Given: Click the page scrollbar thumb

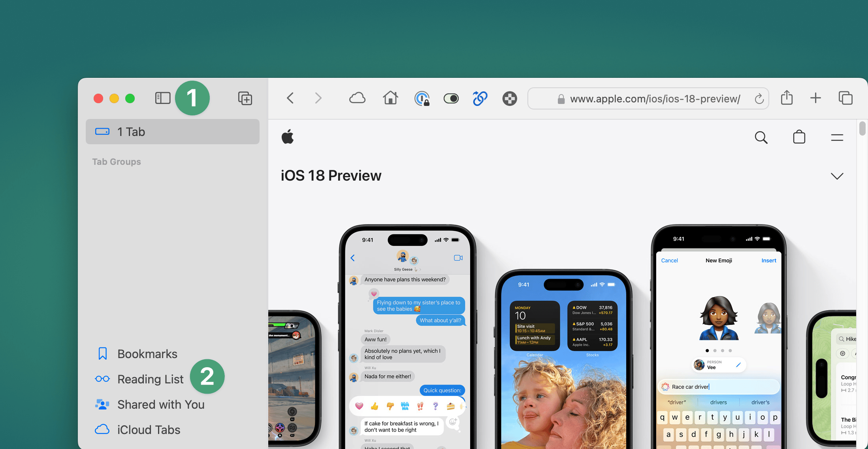Looking at the screenshot, I should click(862, 129).
